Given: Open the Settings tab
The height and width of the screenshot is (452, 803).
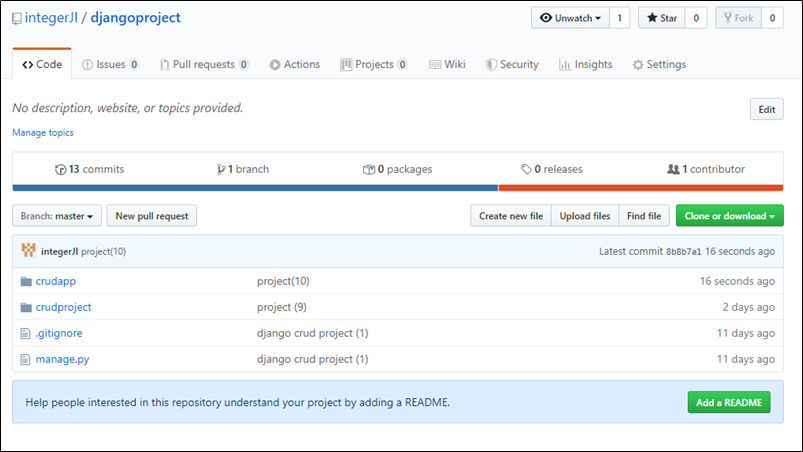Looking at the screenshot, I should [x=659, y=64].
